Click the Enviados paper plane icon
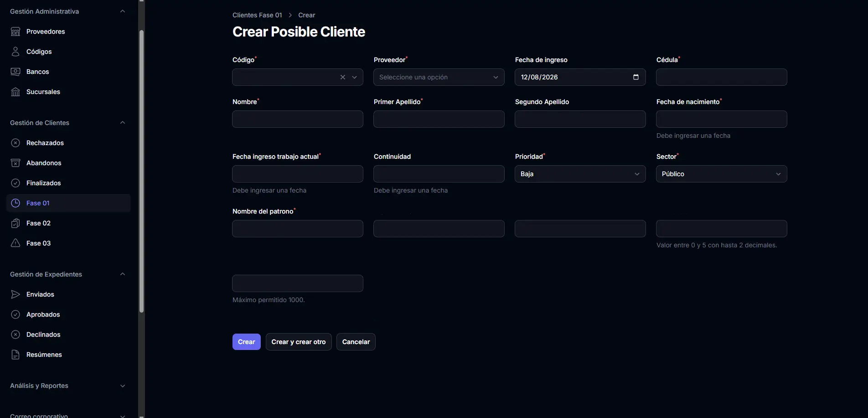Screen dimensions: 868x418 tap(15, 294)
